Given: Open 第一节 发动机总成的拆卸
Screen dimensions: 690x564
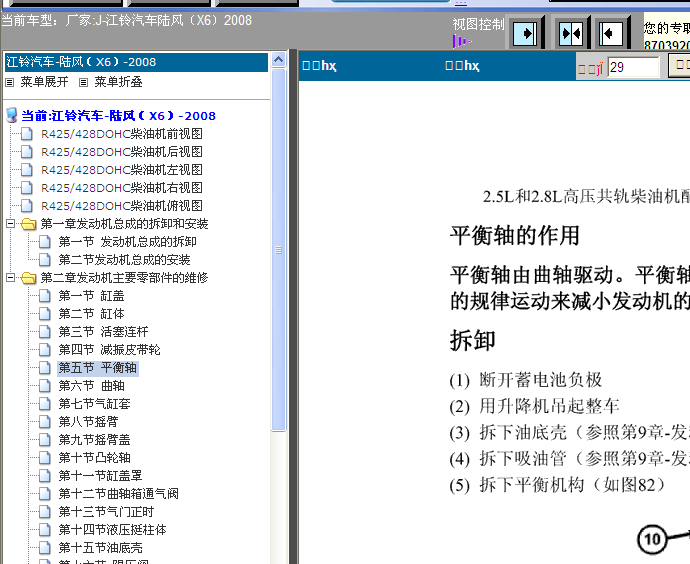Looking at the screenshot, I should 128,242.
